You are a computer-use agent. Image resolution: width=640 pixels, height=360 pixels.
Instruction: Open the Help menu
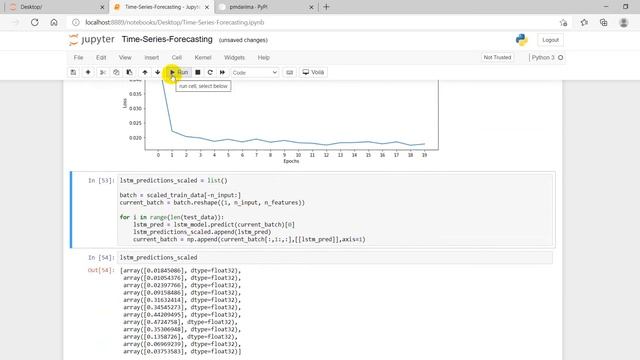[x=264, y=58]
